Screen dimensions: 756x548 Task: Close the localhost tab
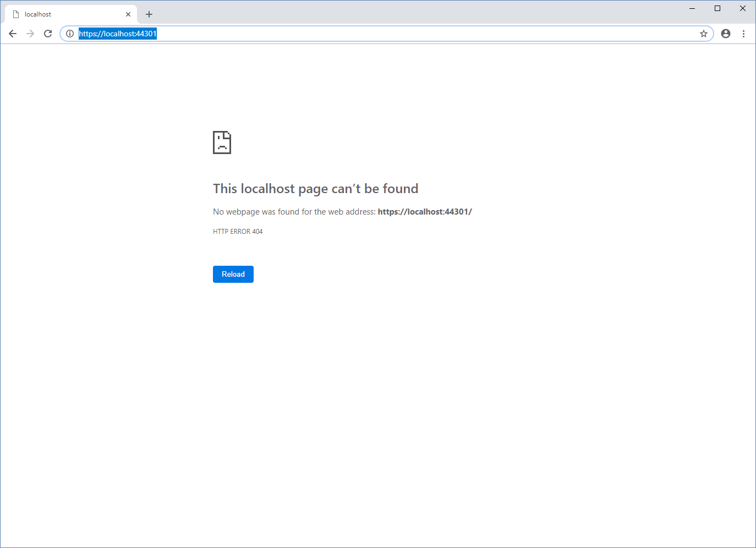click(x=128, y=14)
